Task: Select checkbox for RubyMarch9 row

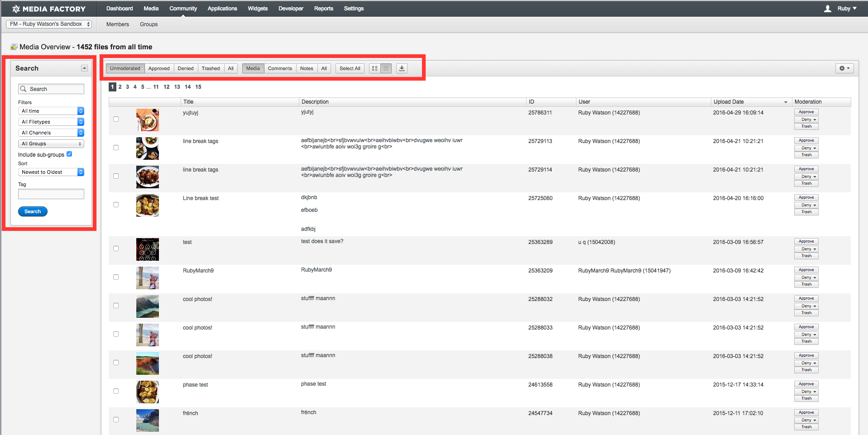Action: (x=116, y=277)
